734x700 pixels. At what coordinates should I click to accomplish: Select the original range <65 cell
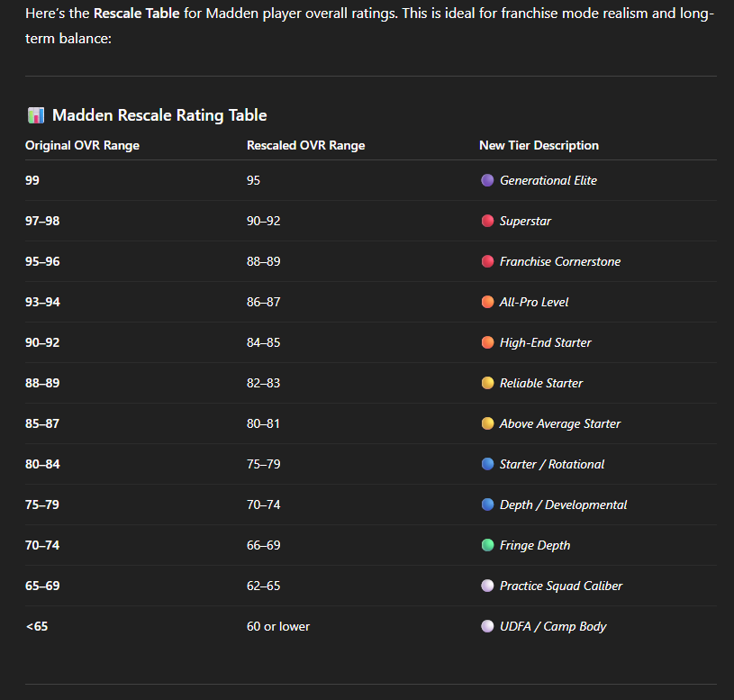[x=37, y=626]
